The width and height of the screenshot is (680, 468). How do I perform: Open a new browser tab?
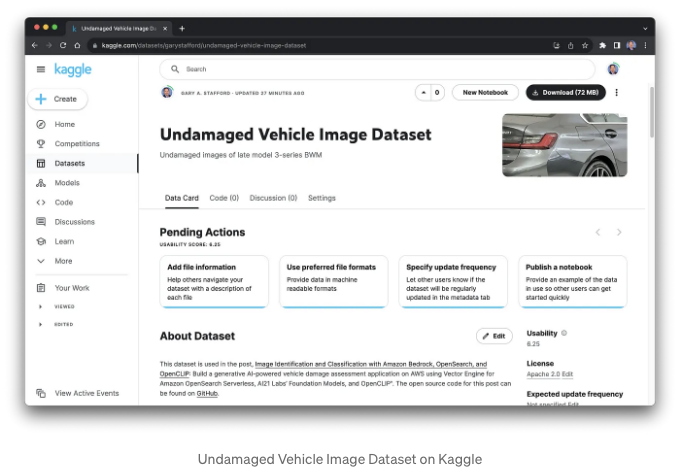tap(182, 29)
